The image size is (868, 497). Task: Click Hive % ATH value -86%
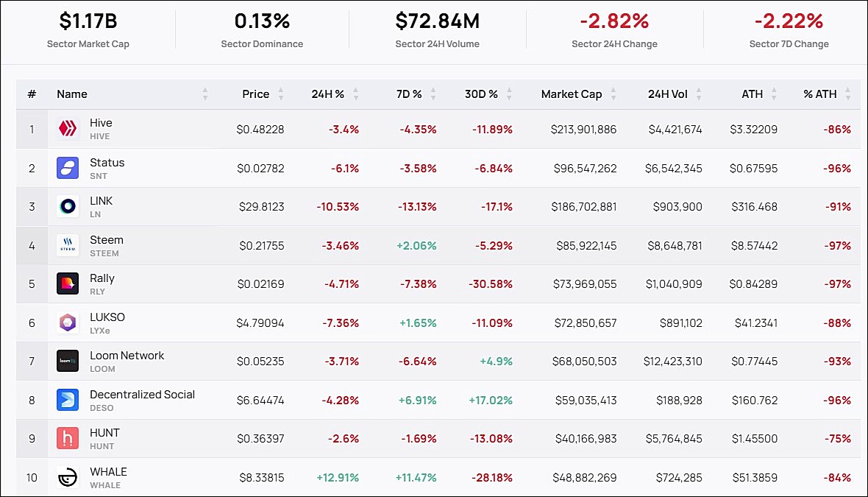pos(837,129)
